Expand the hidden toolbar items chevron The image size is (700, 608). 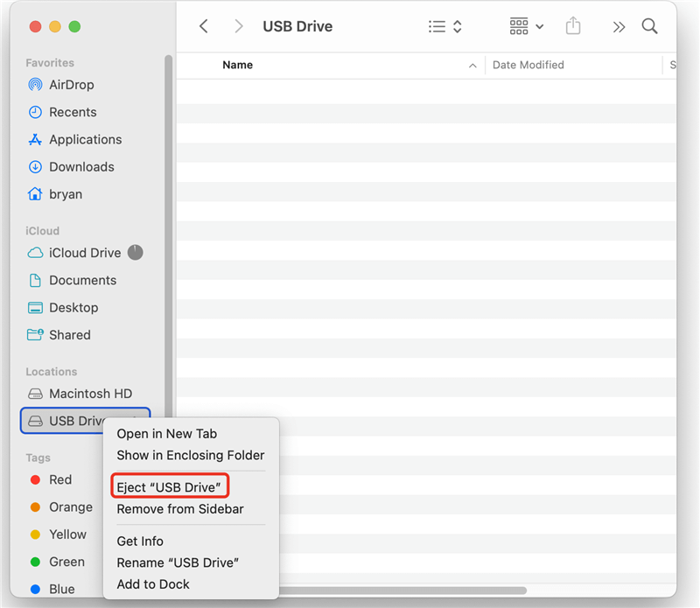(x=619, y=26)
